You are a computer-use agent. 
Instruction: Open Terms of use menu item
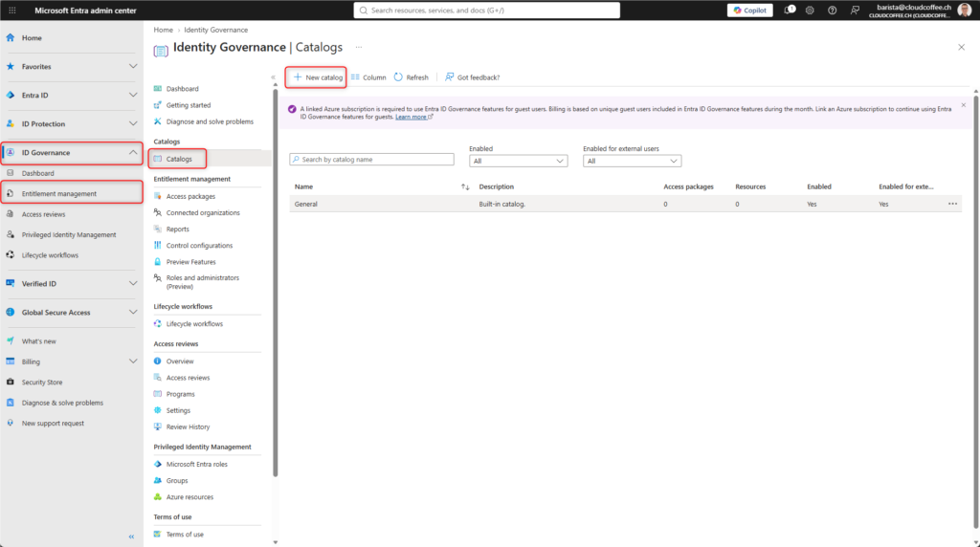tap(185, 534)
